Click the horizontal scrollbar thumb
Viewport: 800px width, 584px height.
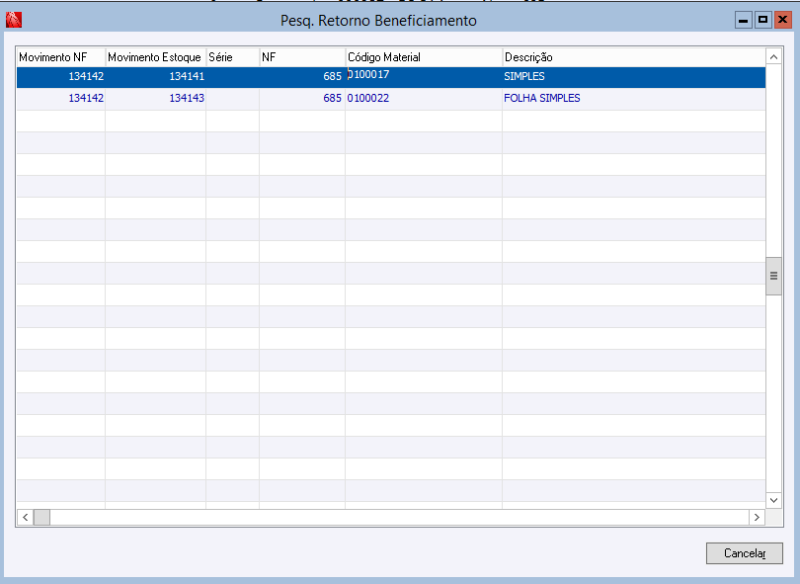click(42, 517)
